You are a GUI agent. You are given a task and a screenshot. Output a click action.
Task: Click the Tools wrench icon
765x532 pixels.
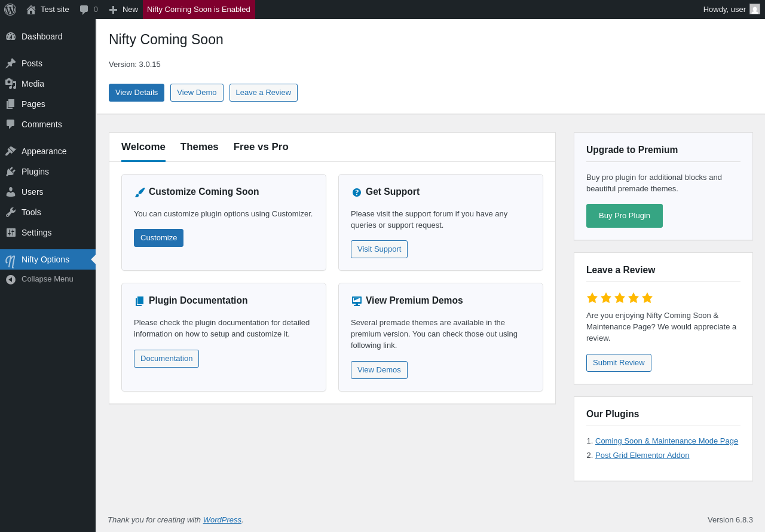(x=11, y=212)
